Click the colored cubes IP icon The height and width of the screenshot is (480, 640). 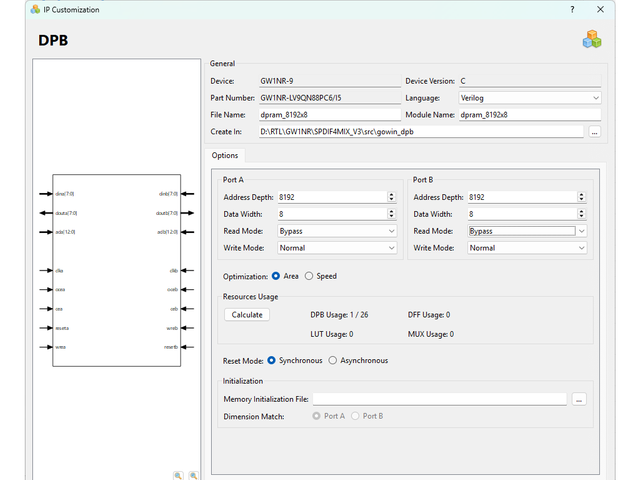point(592,39)
